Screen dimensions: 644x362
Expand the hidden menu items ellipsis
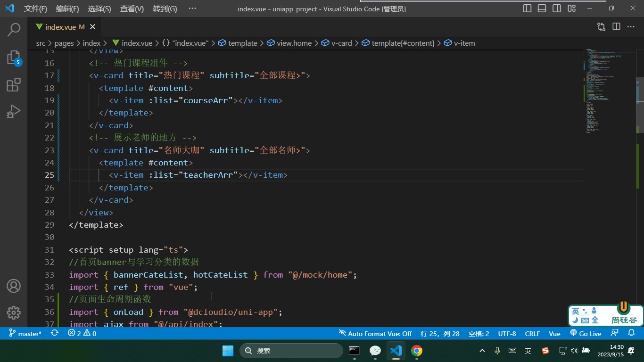pyautogui.click(x=192, y=8)
